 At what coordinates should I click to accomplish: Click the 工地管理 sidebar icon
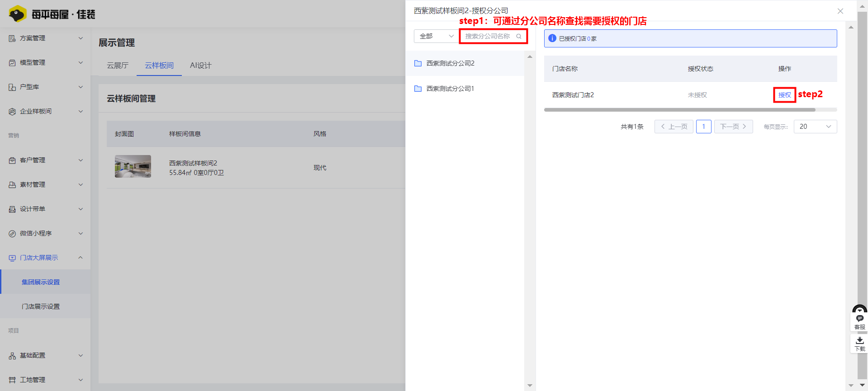click(x=12, y=380)
